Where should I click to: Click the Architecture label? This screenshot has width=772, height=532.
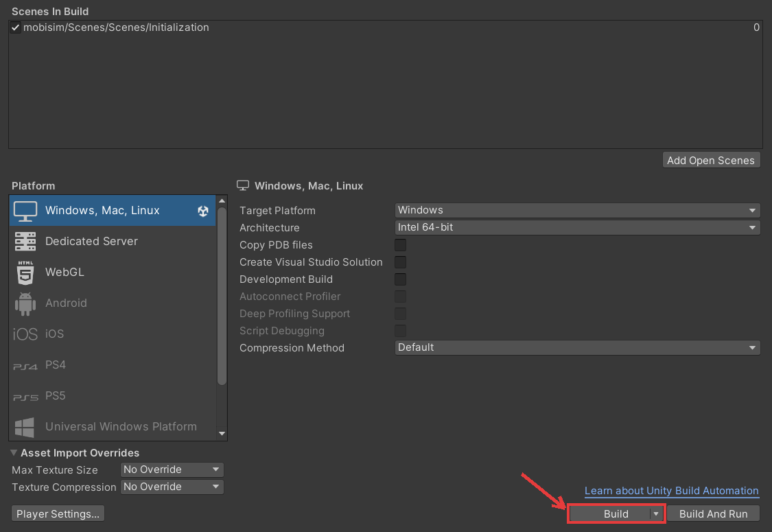click(269, 228)
